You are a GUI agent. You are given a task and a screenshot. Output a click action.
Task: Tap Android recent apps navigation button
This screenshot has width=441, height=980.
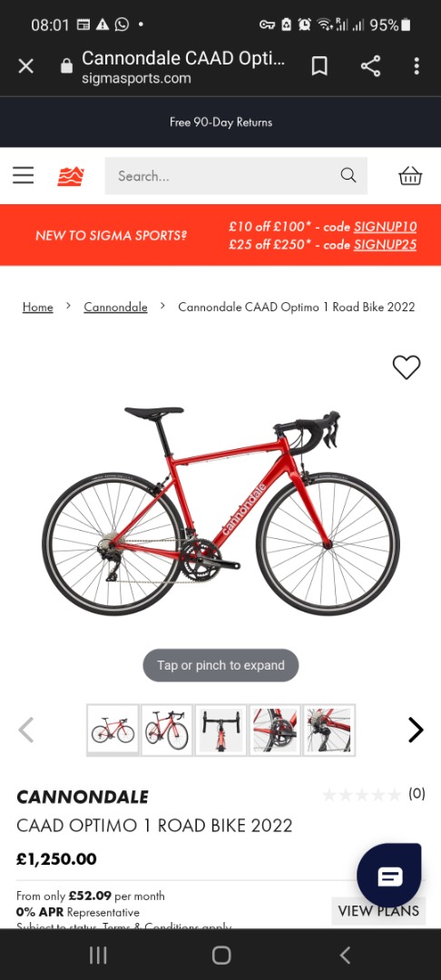[98, 955]
